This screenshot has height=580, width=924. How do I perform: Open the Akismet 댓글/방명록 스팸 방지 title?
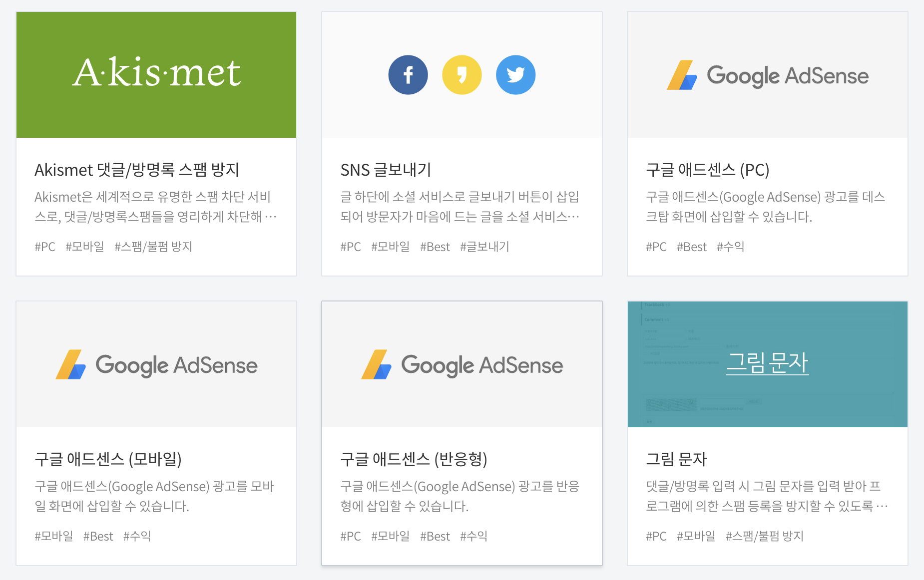(137, 170)
